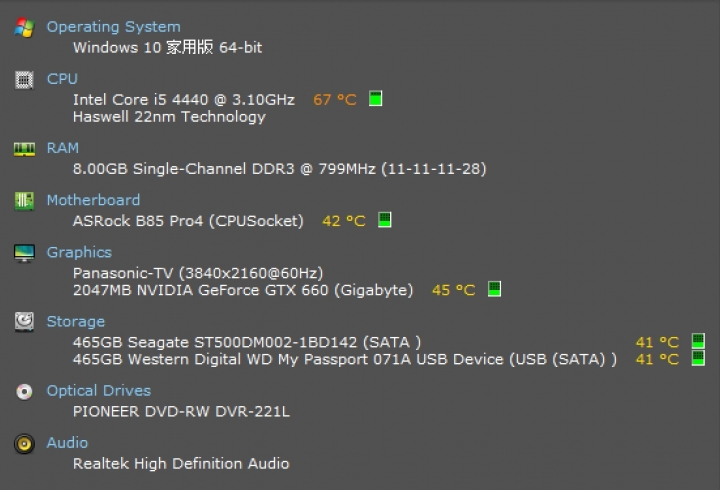Open the Operating System section link
The width and height of the screenshot is (720, 490).
113,27
